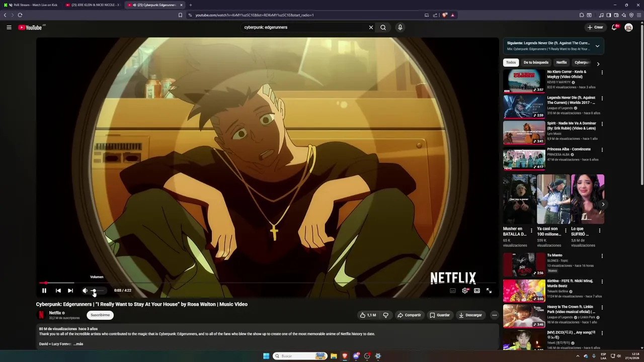Viewport: 644px width, 362px height.
Task: Open YouTube notifications bell
Action: point(614,27)
